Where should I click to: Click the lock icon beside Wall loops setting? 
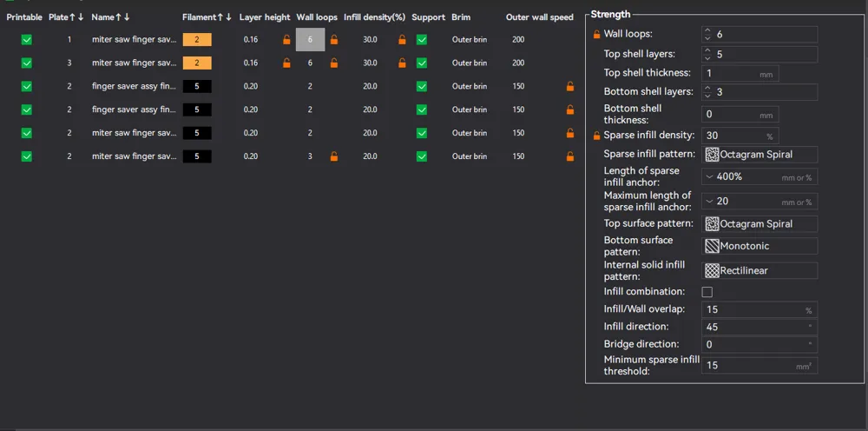(597, 35)
